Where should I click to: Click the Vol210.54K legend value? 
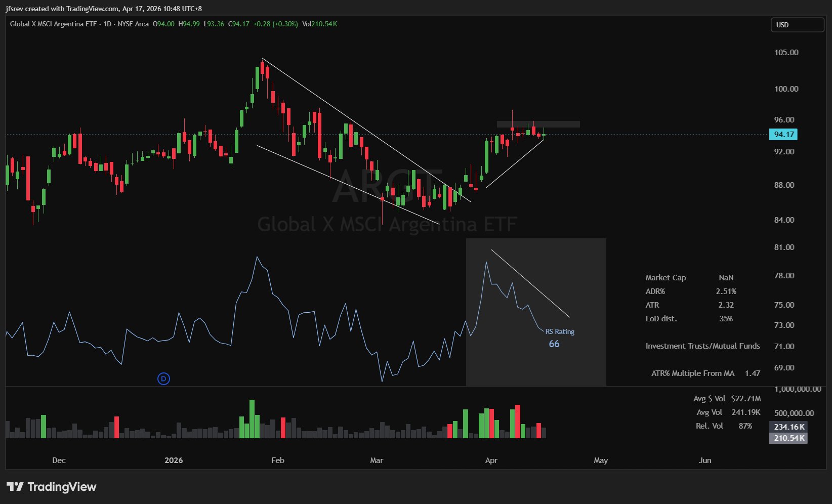click(x=319, y=24)
